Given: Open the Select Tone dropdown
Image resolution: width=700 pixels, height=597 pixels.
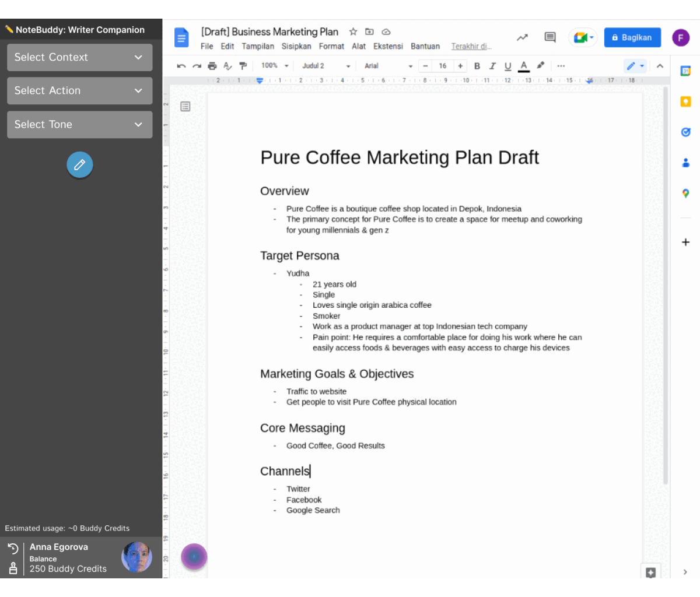Looking at the screenshot, I should coord(80,125).
